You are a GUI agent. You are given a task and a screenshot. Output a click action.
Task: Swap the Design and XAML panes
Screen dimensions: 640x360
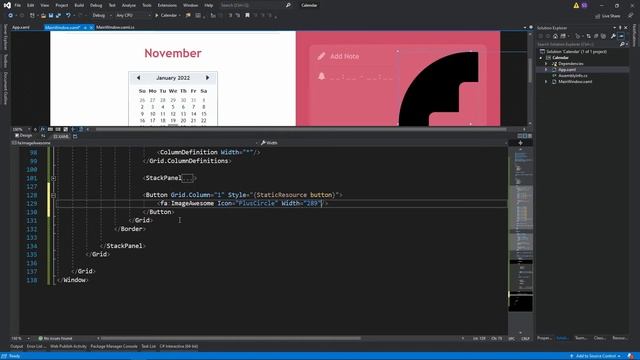[x=43, y=136]
